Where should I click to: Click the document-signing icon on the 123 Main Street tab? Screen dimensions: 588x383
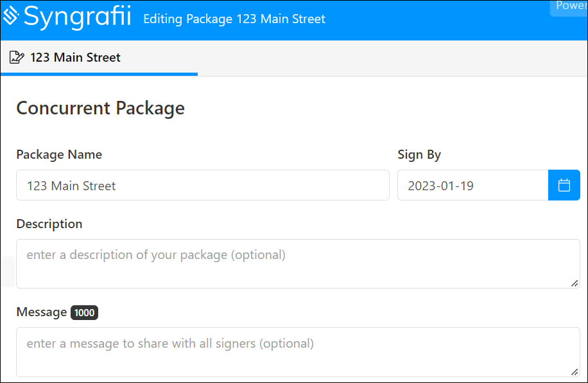point(17,57)
